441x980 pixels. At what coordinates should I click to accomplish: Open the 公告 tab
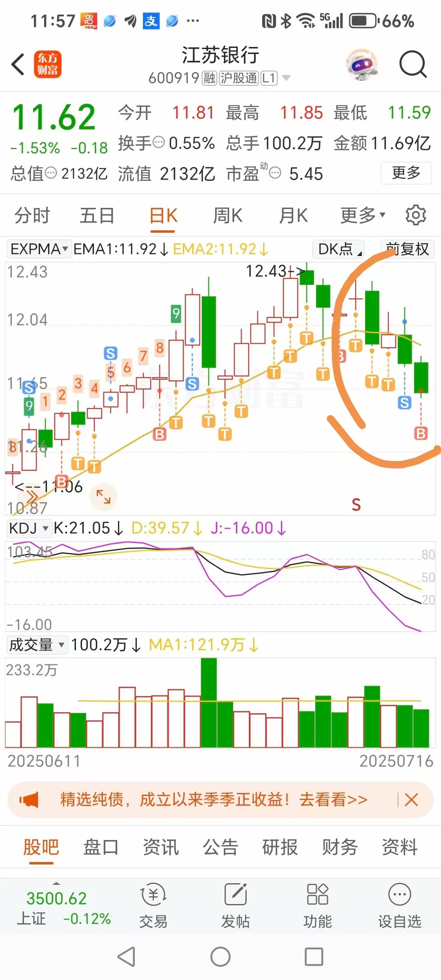tap(220, 847)
